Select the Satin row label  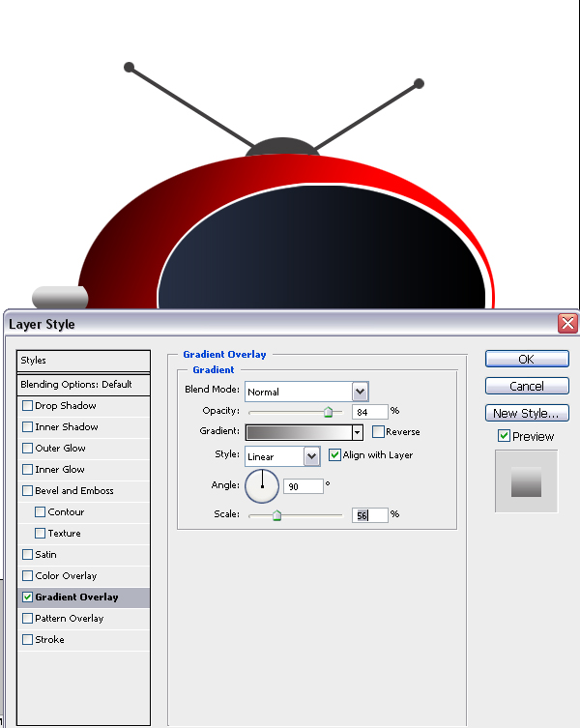[45, 554]
